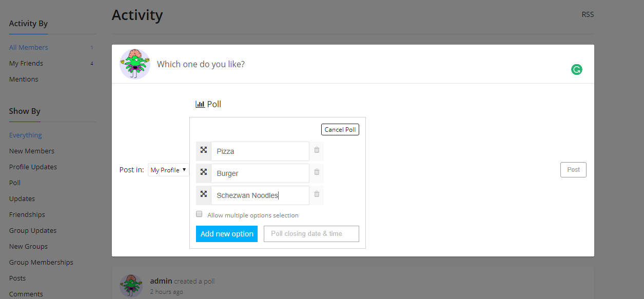This screenshot has height=299, width=644.
Task: Open the Post in My Profile dropdown
Action: [x=168, y=170]
